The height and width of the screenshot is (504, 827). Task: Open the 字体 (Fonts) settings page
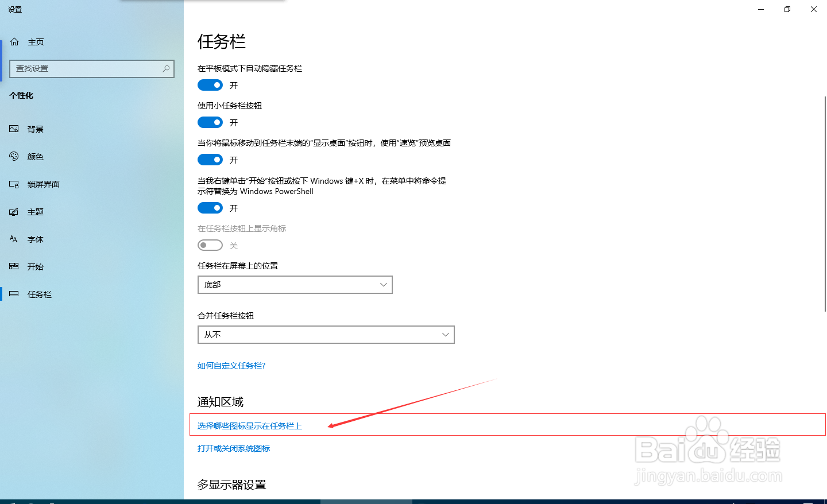[35, 239]
